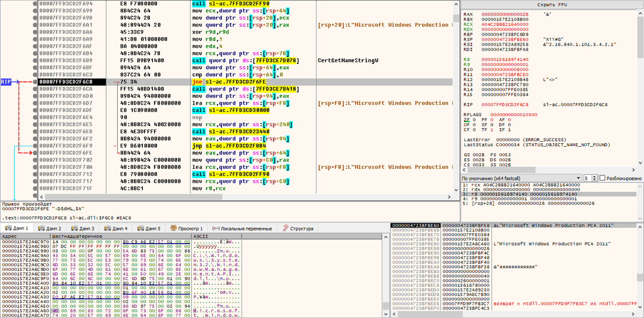
Task: Click the ASCII column header in dump
Action: pyautogui.click(x=216, y=236)
